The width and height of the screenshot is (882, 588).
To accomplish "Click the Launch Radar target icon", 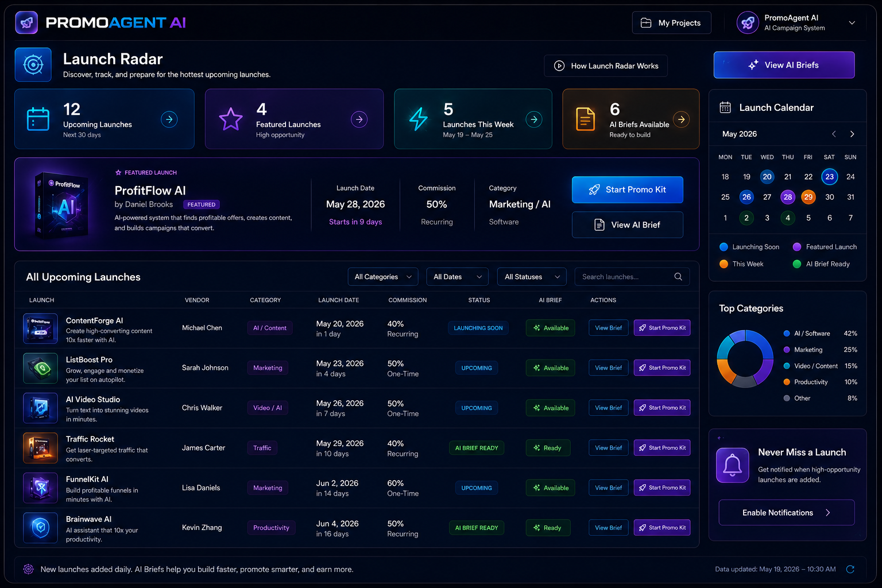I will 33,65.
